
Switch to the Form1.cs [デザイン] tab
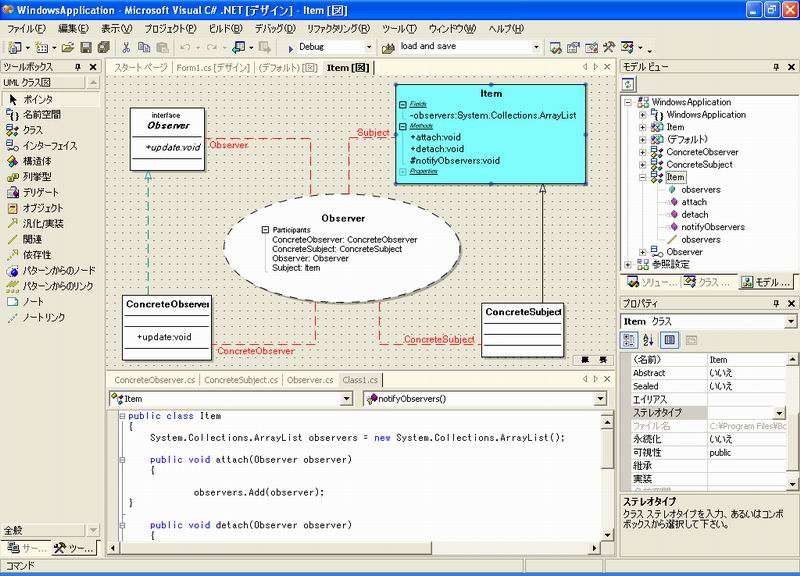[x=213, y=67]
